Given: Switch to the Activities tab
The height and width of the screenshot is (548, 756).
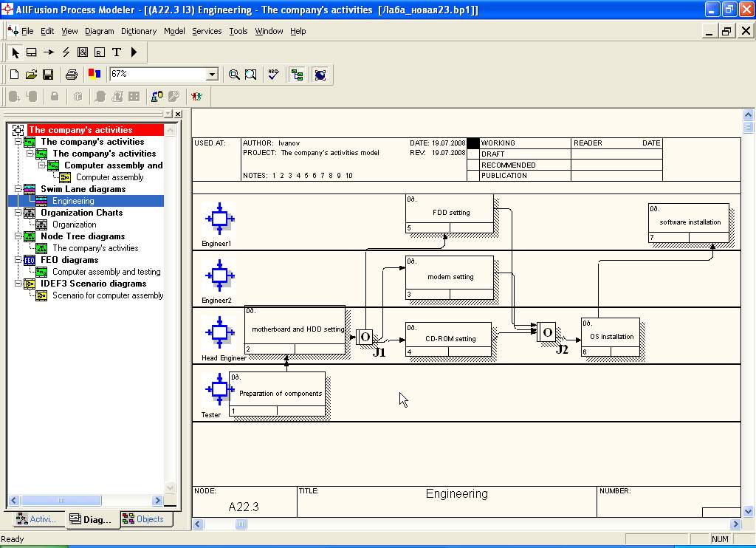Looking at the screenshot, I should (36, 519).
